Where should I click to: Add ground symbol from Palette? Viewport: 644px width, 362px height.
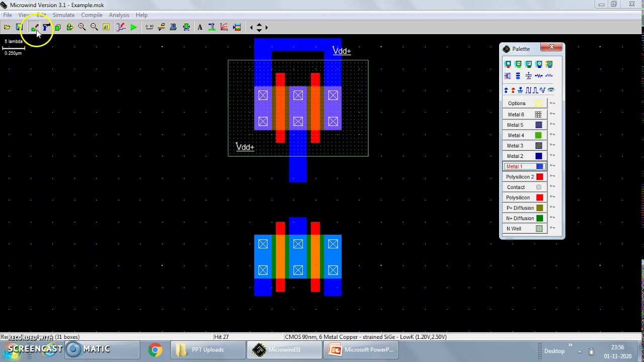(x=520, y=90)
